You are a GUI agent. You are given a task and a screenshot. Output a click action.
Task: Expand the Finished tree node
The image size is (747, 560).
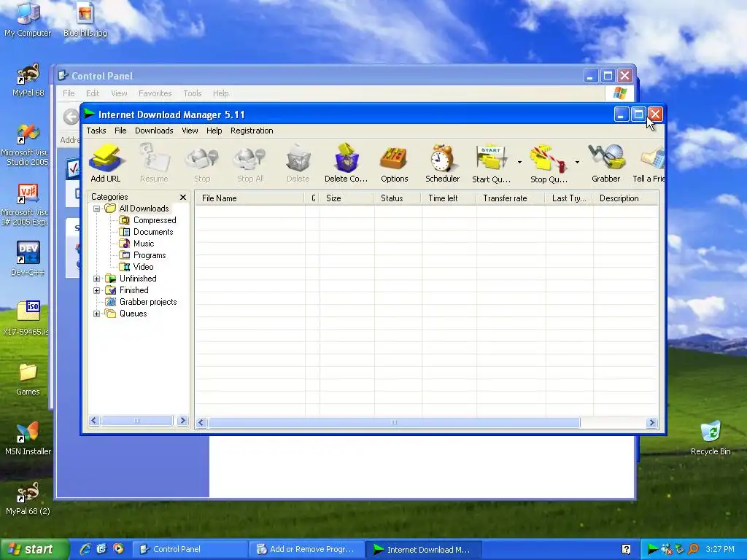tap(97, 290)
